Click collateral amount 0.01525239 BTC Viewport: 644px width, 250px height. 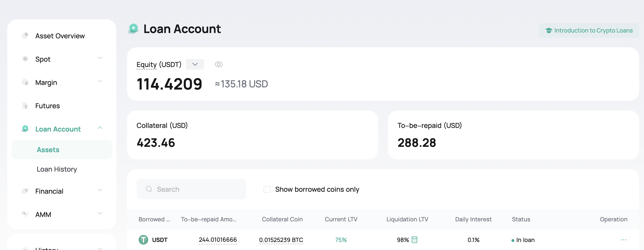point(281,240)
